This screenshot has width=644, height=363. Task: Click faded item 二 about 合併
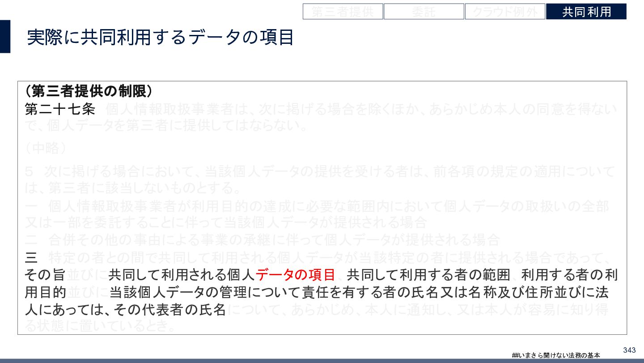[262, 240]
